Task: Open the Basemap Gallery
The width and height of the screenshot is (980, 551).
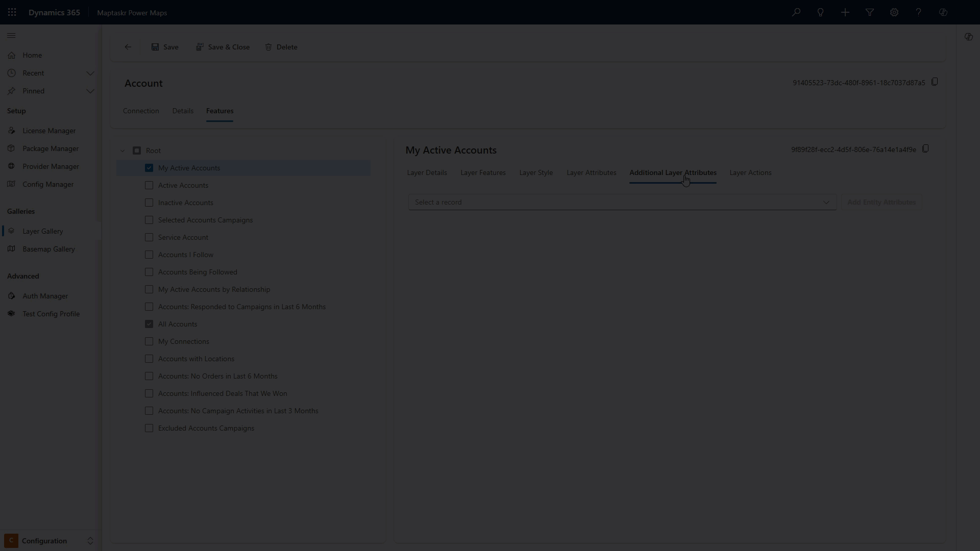Action: pos(48,249)
